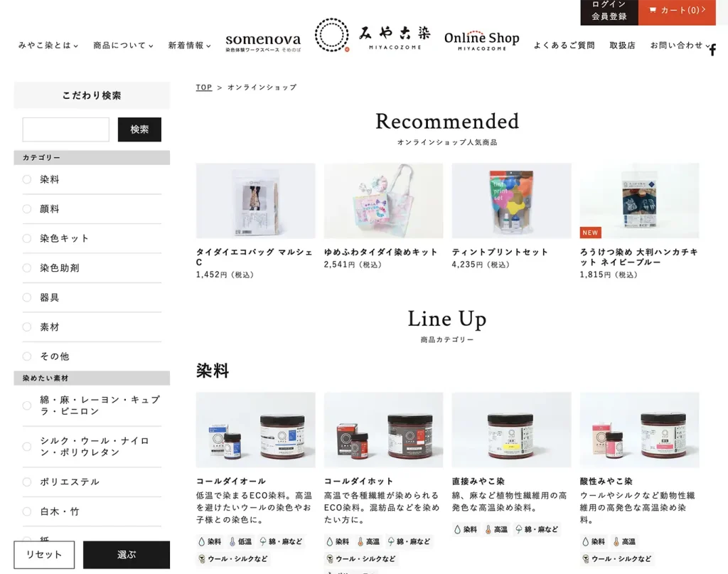Viewport: 728px width, 574px height.
Task: Click the 染料 droplet tag under 酸性みやこ染
Action: point(594,541)
